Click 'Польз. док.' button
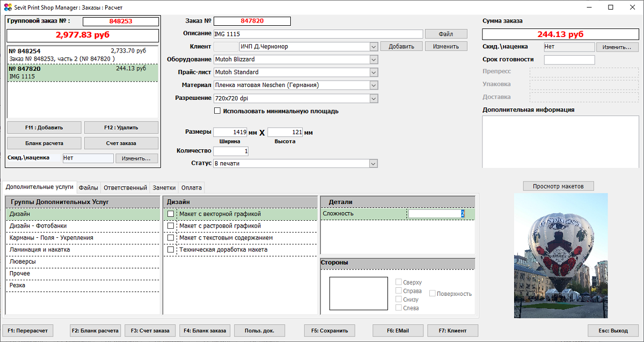 pos(259,331)
